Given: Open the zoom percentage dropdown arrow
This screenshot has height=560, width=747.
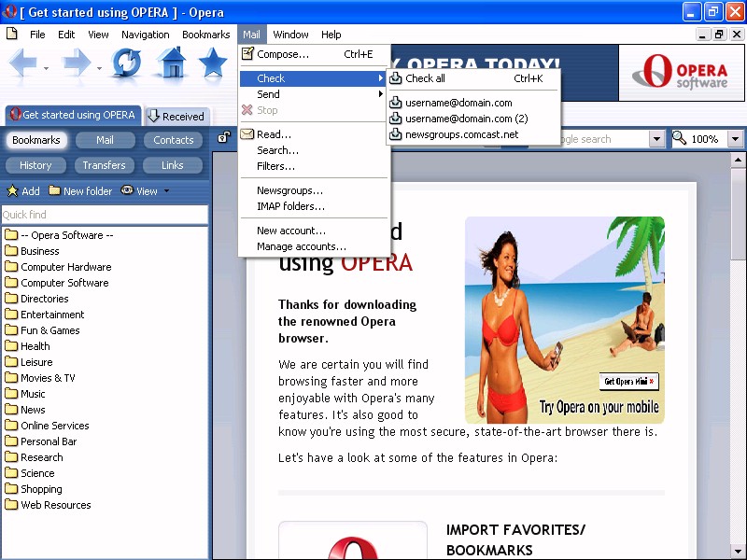Looking at the screenshot, I should point(735,139).
